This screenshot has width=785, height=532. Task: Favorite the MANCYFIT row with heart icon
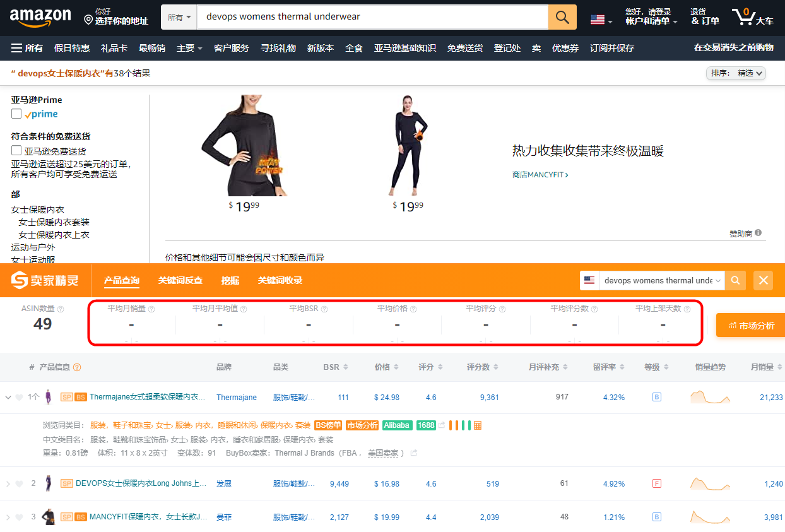click(19, 517)
